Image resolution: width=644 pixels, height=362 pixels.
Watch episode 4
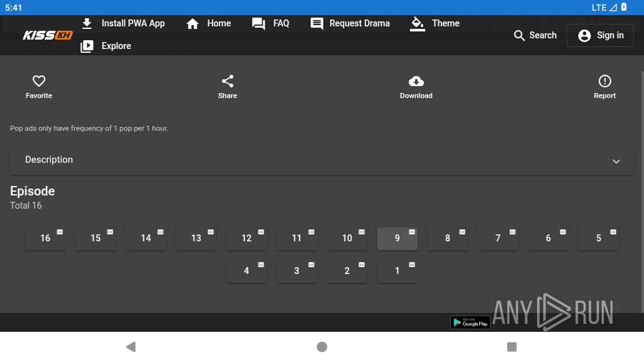tap(247, 271)
